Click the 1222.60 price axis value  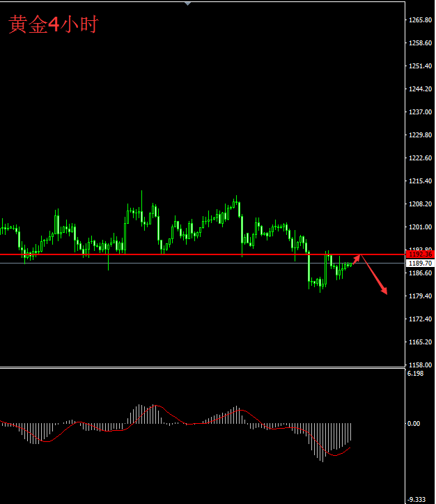tap(420, 158)
